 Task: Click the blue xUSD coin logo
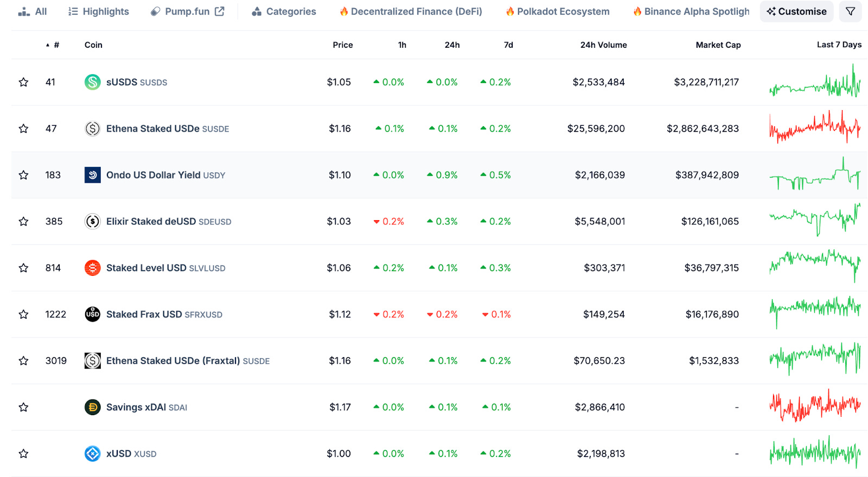point(93,454)
